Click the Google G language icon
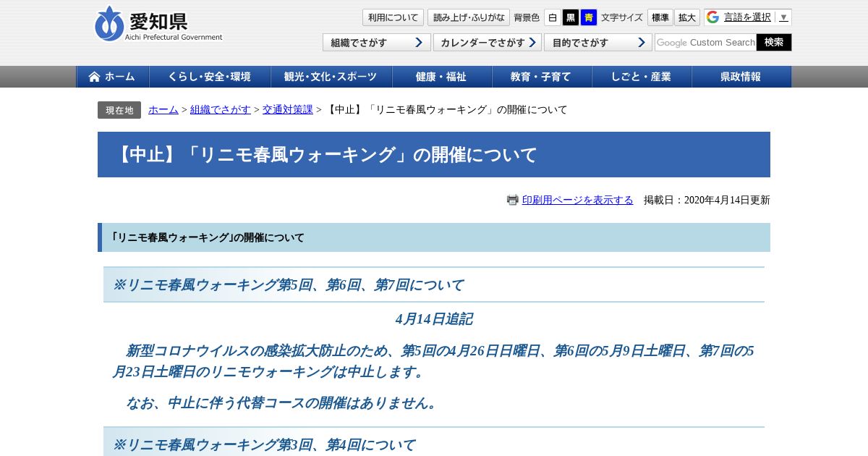The height and width of the screenshot is (456, 868). (x=713, y=17)
